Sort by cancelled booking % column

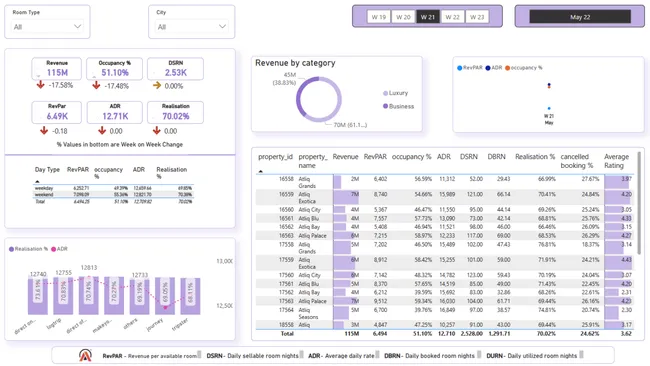(x=577, y=161)
